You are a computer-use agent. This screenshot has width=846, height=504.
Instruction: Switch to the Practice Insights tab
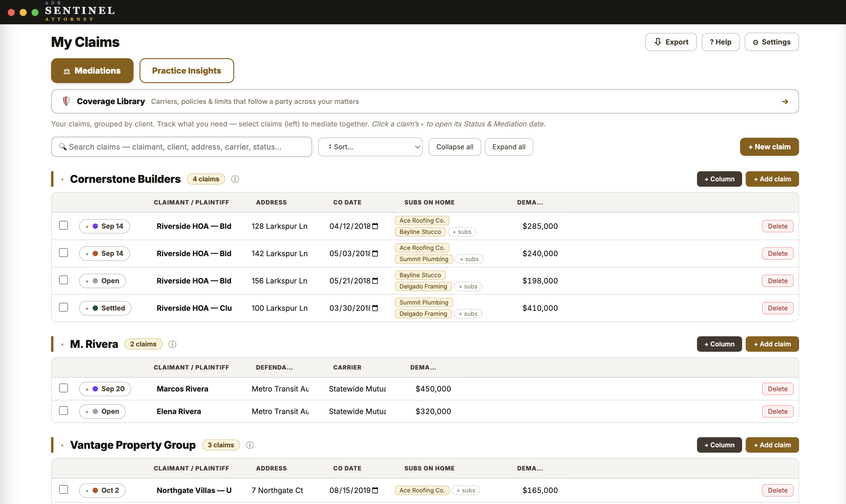click(x=186, y=71)
